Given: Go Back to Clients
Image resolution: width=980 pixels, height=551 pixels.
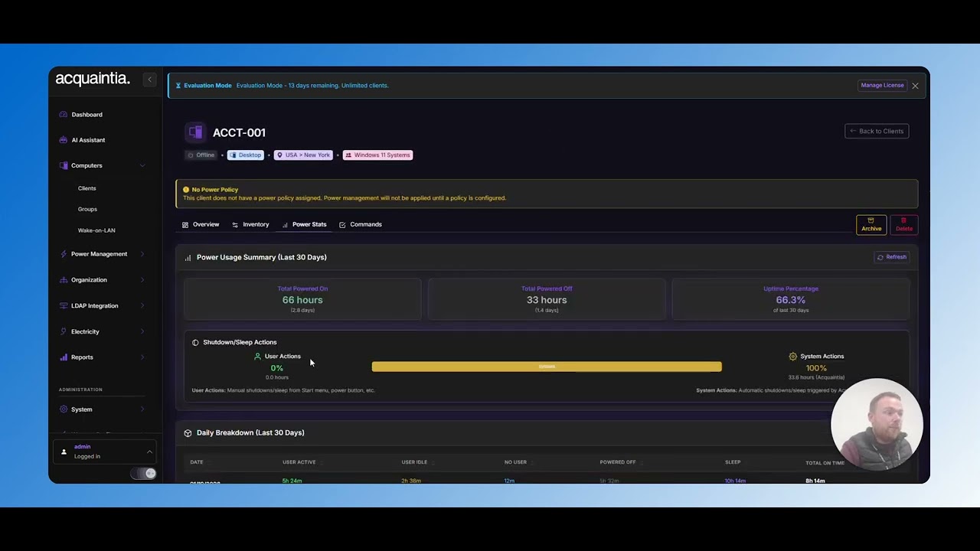Looking at the screenshot, I should tap(877, 132).
